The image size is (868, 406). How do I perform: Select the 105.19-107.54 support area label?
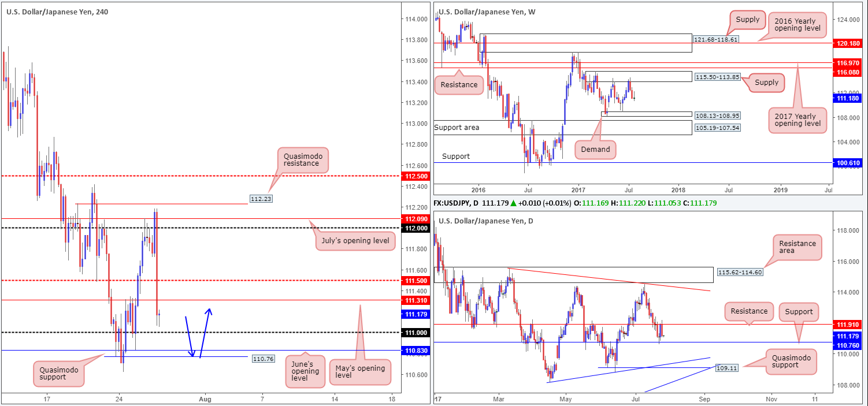[x=718, y=127]
